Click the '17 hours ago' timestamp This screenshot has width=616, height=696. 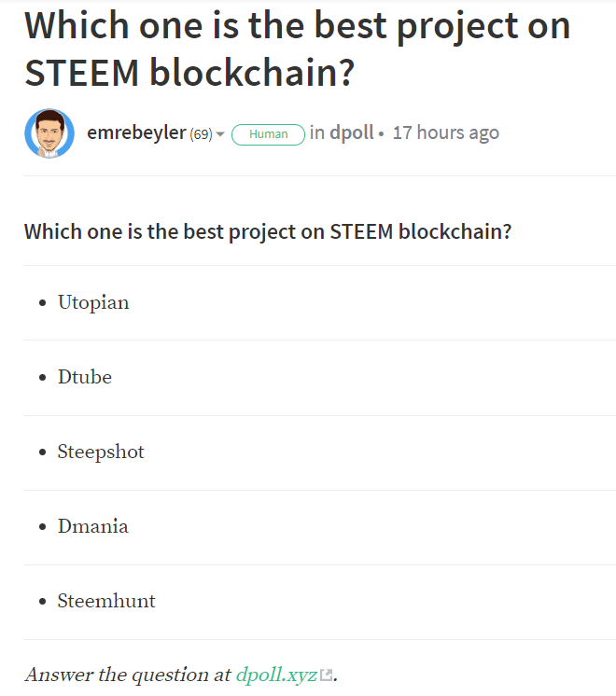coord(445,132)
